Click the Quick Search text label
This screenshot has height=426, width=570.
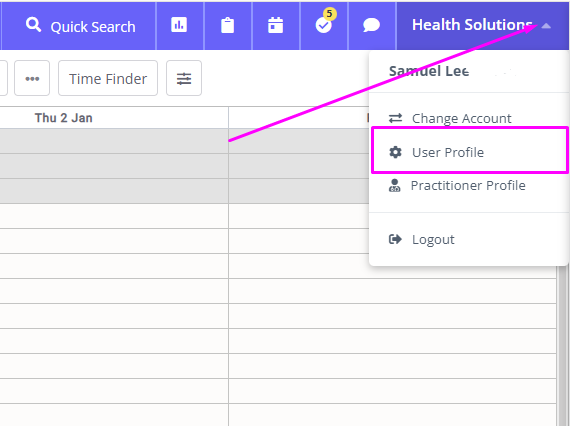tap(93, 27)
